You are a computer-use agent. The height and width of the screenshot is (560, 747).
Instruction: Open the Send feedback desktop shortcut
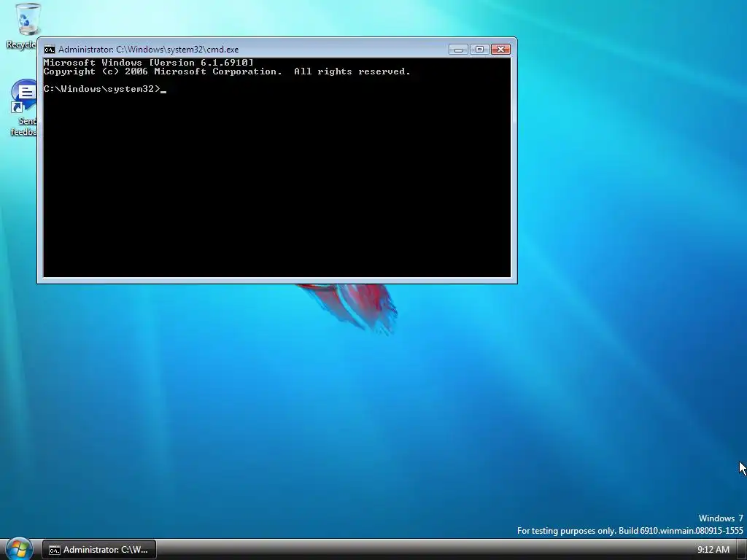[24, 109]
